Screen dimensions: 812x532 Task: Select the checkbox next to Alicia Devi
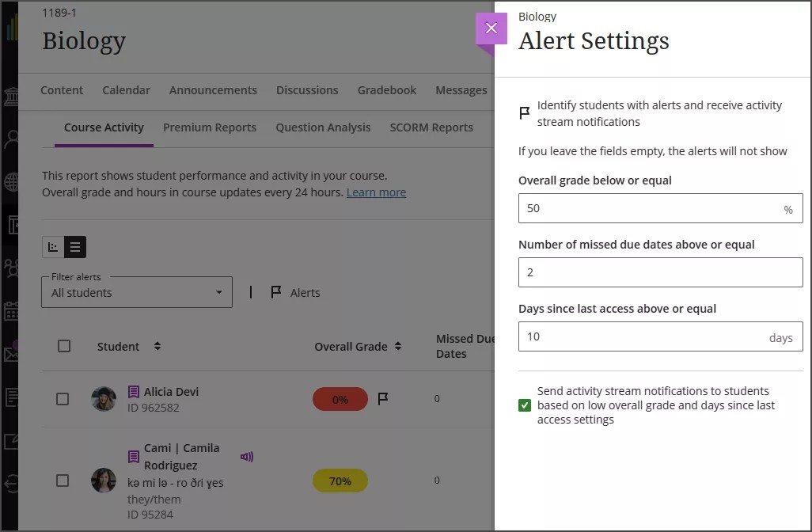click(x=63, y=399)
